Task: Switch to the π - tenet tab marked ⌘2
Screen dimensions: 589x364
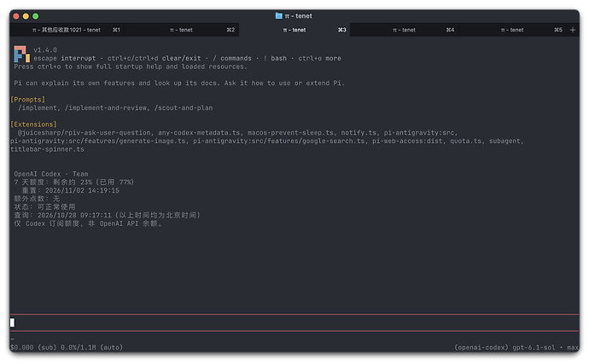Action: click(x=182, y=30)
